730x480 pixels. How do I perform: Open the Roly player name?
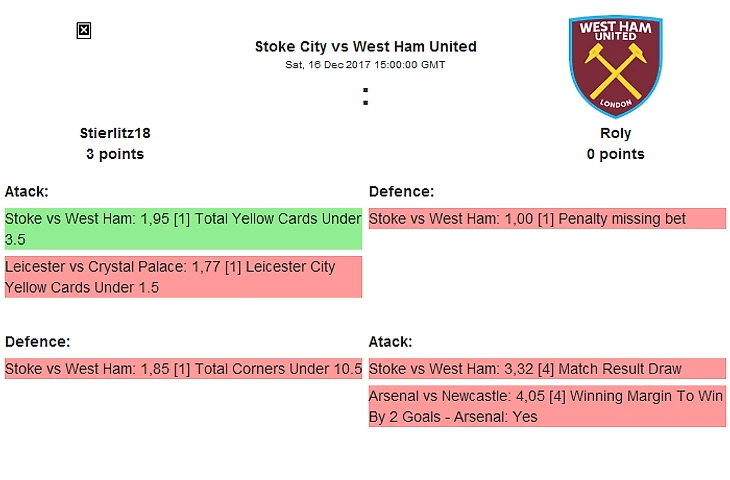click(x=615, y=133)
